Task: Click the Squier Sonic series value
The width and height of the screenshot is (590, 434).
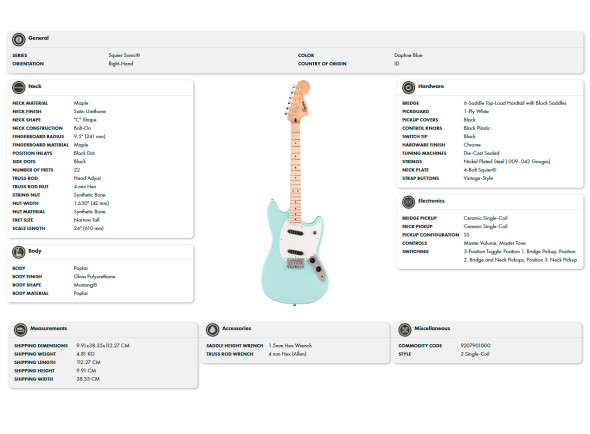Action: (124, 55)
